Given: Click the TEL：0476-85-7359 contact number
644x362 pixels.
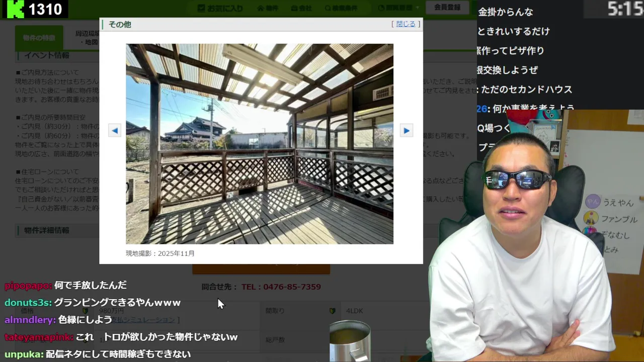Looking at the screenshot, I should [281, 287].
